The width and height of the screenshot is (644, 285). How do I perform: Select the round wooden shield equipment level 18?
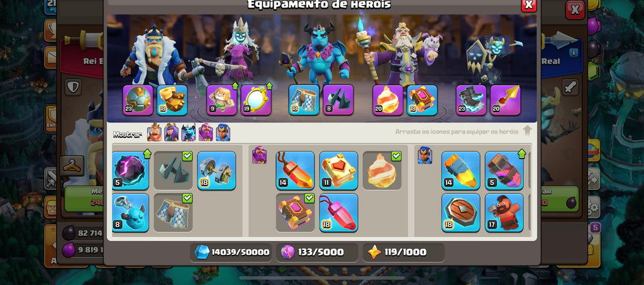[x=461, y=213]
